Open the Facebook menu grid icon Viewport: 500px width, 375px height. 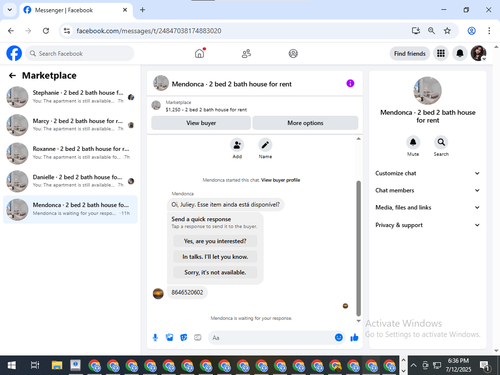[x=441, y=53]
